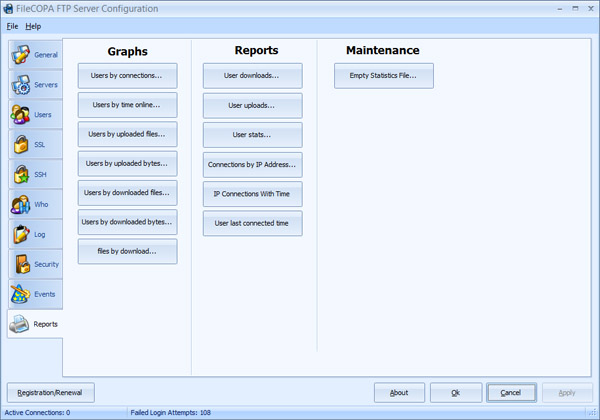Confirm with the Ok button
The width and height of the screenshot is (600, 420).
[x=456, y=392]
